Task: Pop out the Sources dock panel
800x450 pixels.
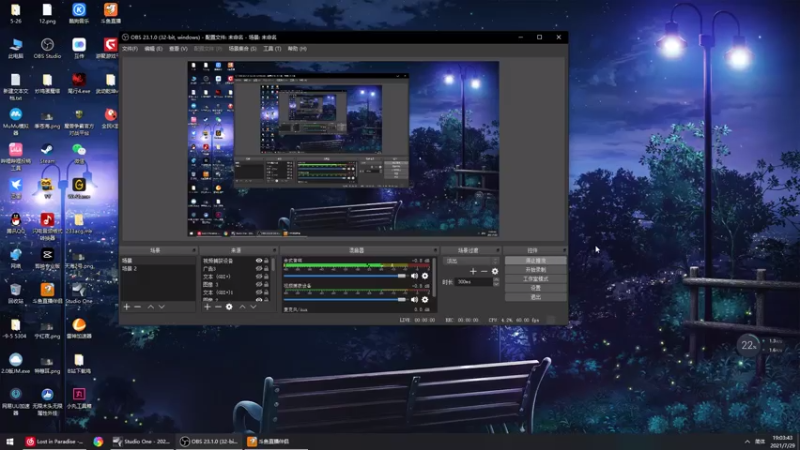Action: [274, 250]
